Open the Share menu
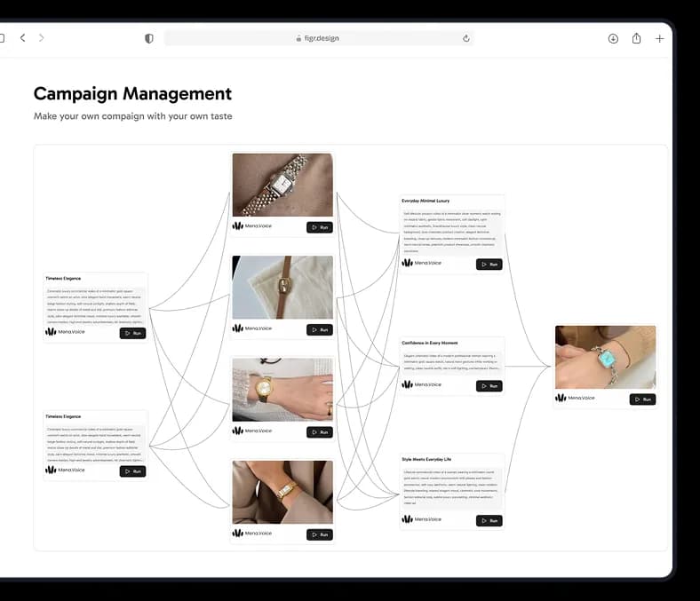 [637, 38]
